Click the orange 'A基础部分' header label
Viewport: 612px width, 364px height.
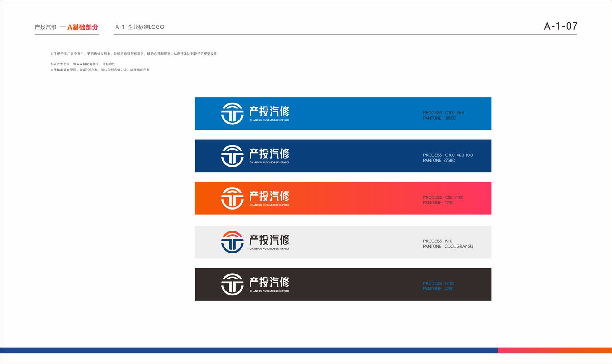pyautogui.click(x=82, y=27)
